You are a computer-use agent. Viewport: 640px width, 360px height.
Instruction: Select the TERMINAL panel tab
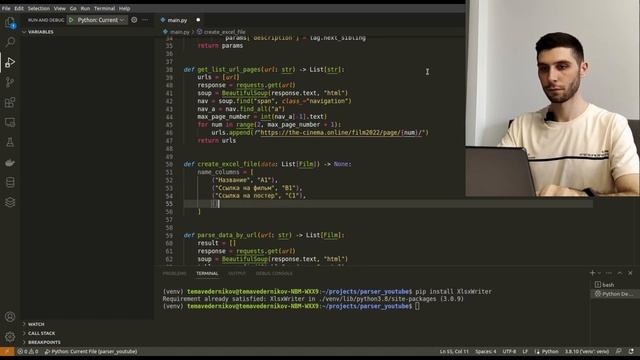click(207, 273)
